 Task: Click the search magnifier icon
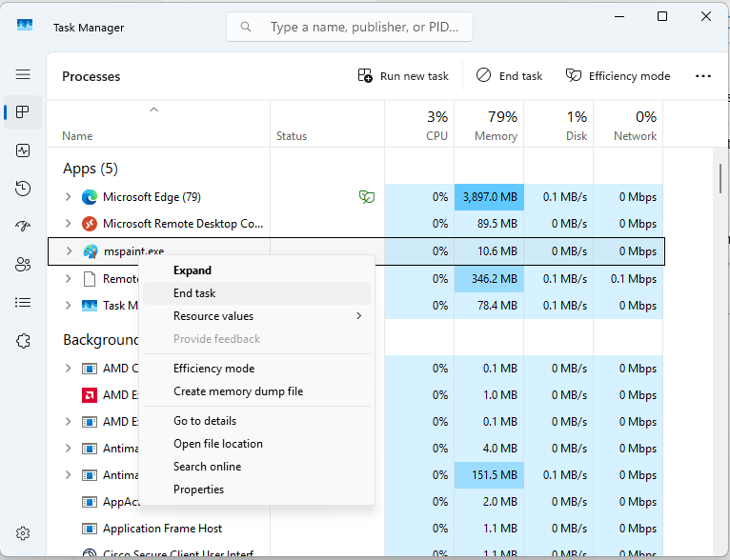[246, 27]
